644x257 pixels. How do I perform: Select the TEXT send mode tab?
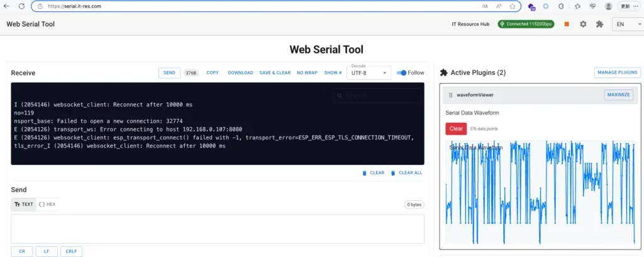(24, 204)
